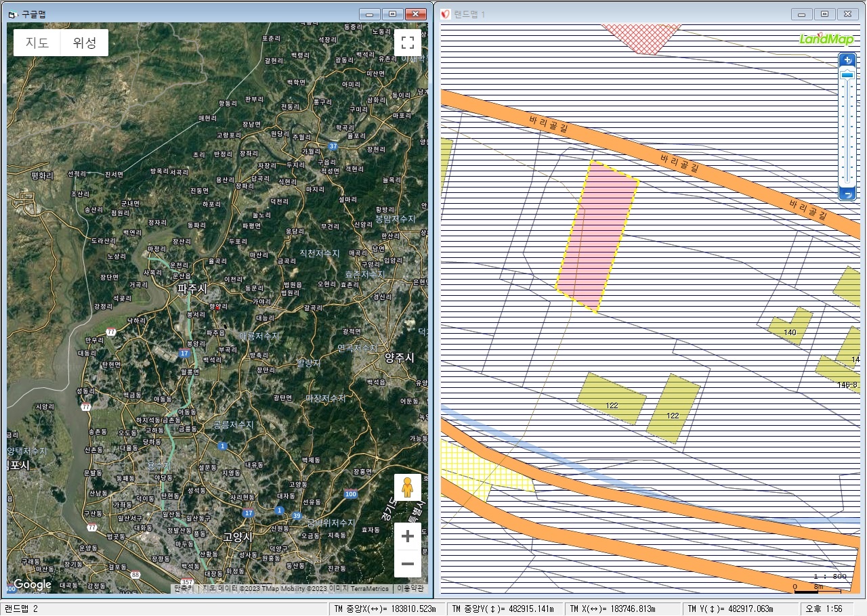Click the 랜드맵 2 status bar text
Image resolution: width=867 pixels, height=616 pixels.
pos(20,609)
